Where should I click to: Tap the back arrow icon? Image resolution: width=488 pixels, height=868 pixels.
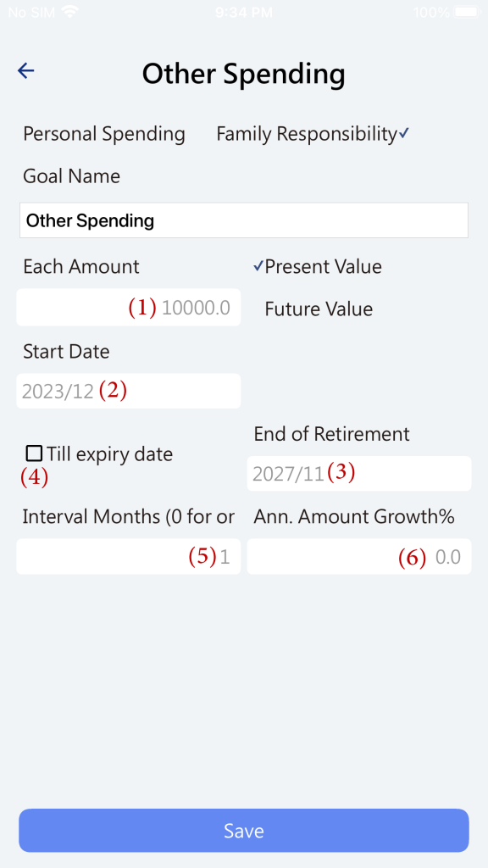coord(26,70)
